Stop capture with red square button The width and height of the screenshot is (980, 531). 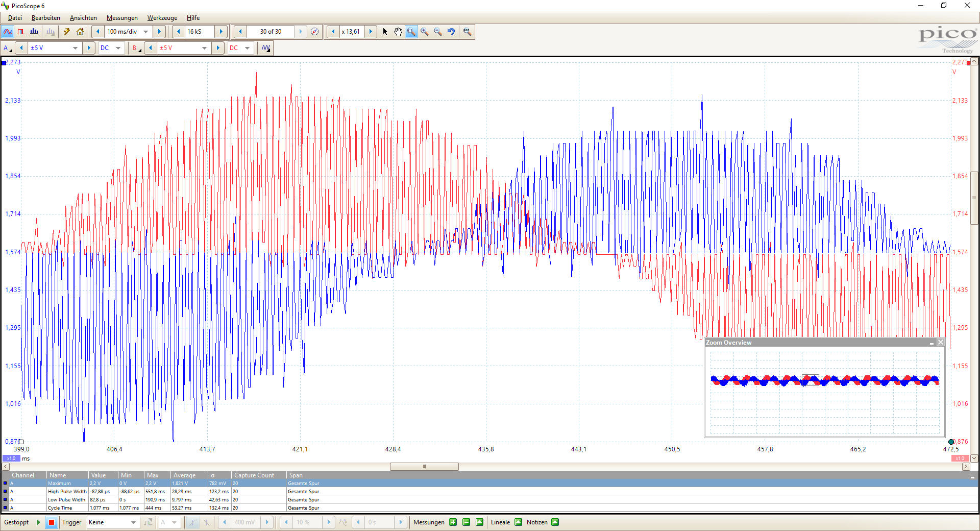[x=52, y=522]
